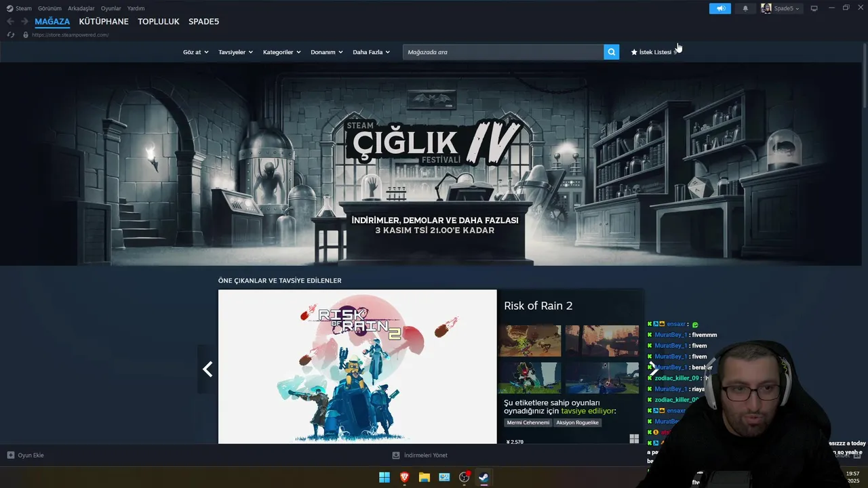Click the Steam logo in the menu bar

coord(9,8)
